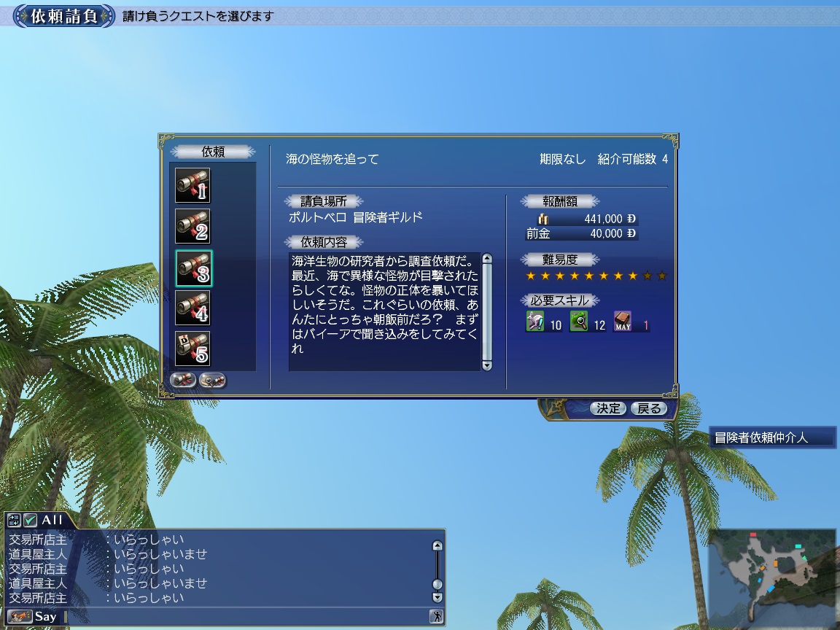Click the highlighted quest scroll 3
Image resolution: width=840 pixels, height=630 pixels.
[193, 268]
